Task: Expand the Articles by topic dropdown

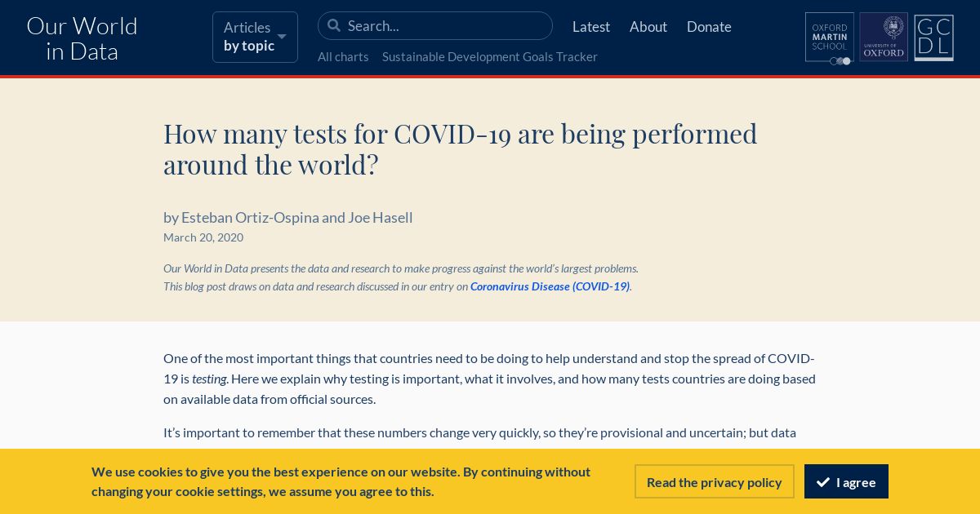Action: tap(255, 37)
